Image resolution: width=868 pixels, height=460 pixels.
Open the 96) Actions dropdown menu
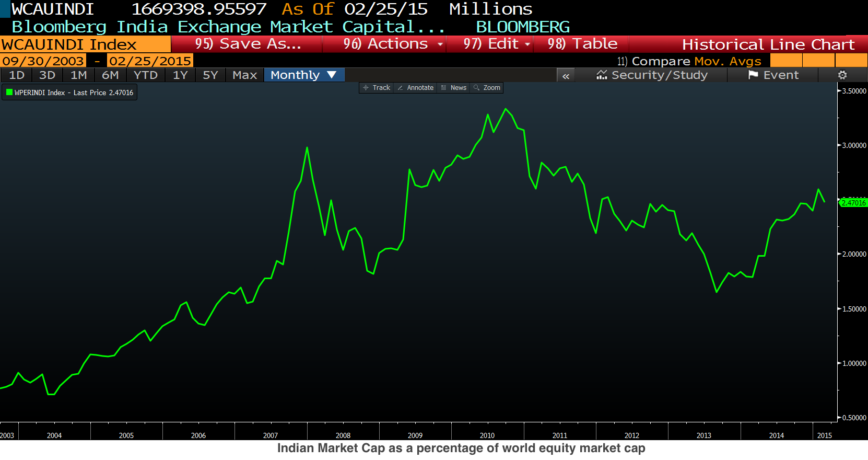[393, 43]
